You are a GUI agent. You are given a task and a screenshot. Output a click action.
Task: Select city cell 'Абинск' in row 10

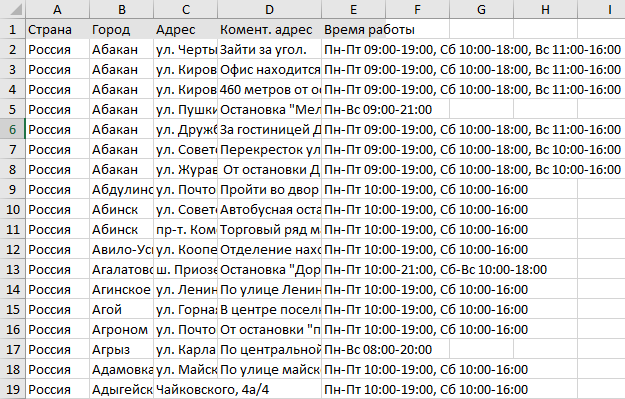tap(122, 209)
